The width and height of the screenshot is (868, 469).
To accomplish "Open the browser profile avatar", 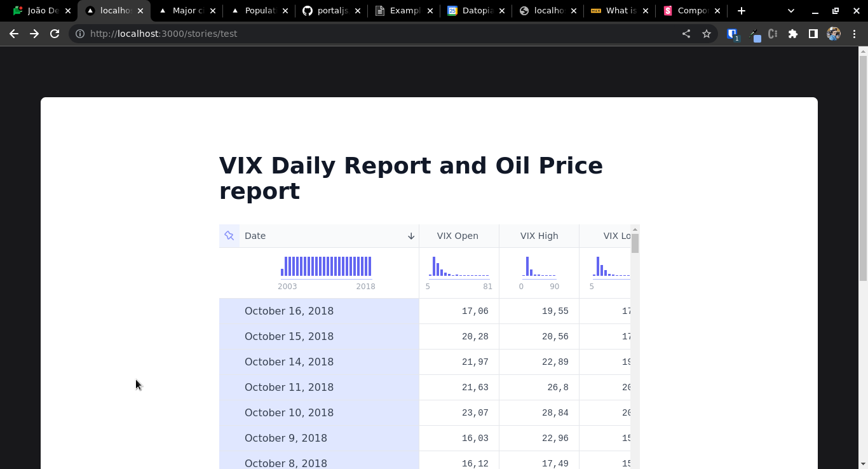I will coord(834,34).
